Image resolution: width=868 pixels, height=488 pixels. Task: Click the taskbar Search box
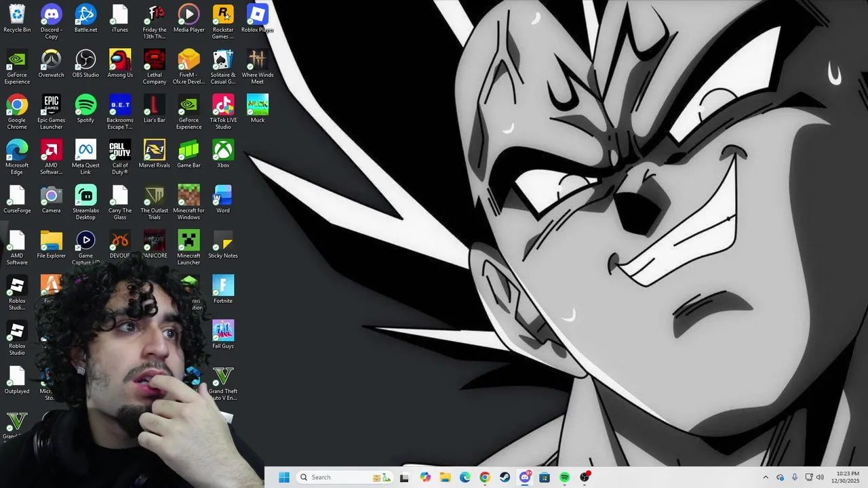pos(344,477)
